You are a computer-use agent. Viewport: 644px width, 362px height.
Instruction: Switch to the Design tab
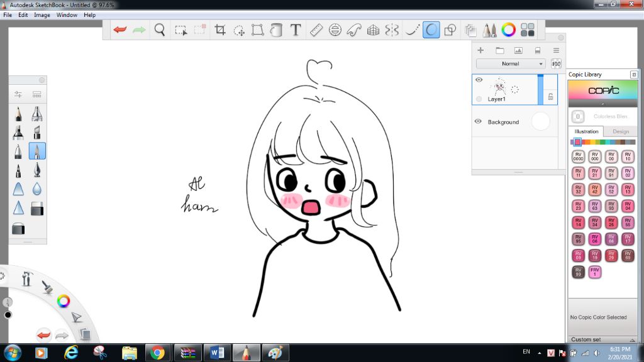pos(621,131)
